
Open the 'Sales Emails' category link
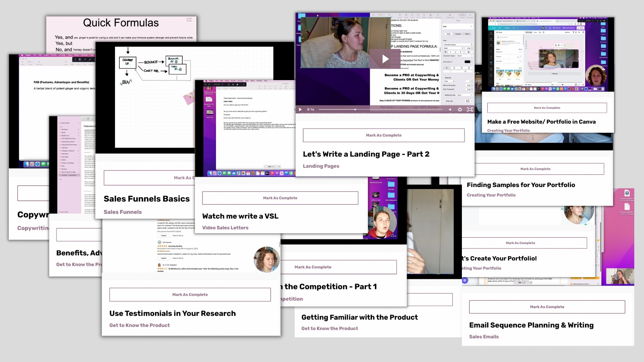pos(483,337)
